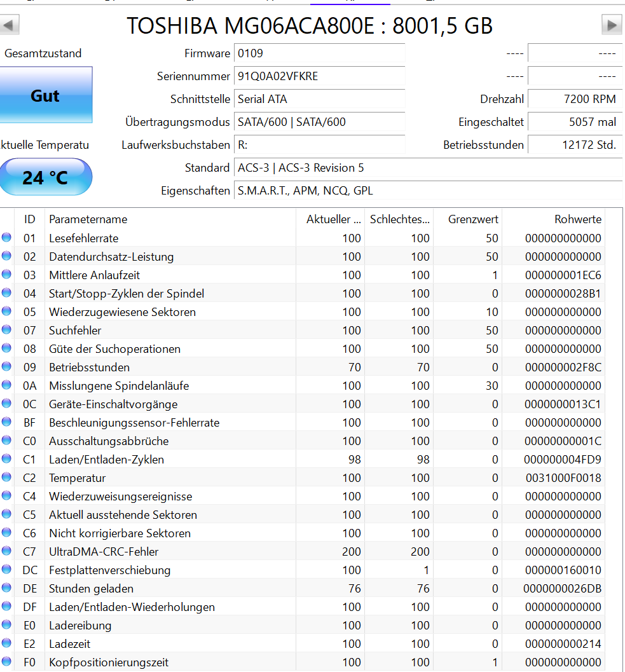
Task: Select raw value 00000000001C of Ausschaltungsabbrüche
Action: click(563, 441)
